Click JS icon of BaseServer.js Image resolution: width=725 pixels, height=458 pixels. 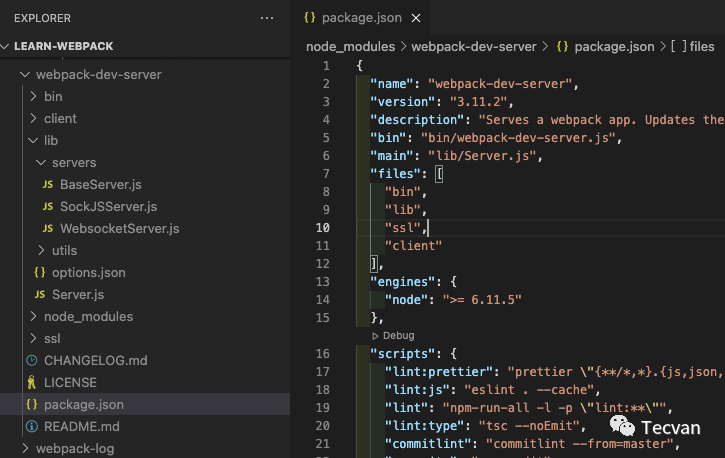pyautogui.click(x=48, y=185)
